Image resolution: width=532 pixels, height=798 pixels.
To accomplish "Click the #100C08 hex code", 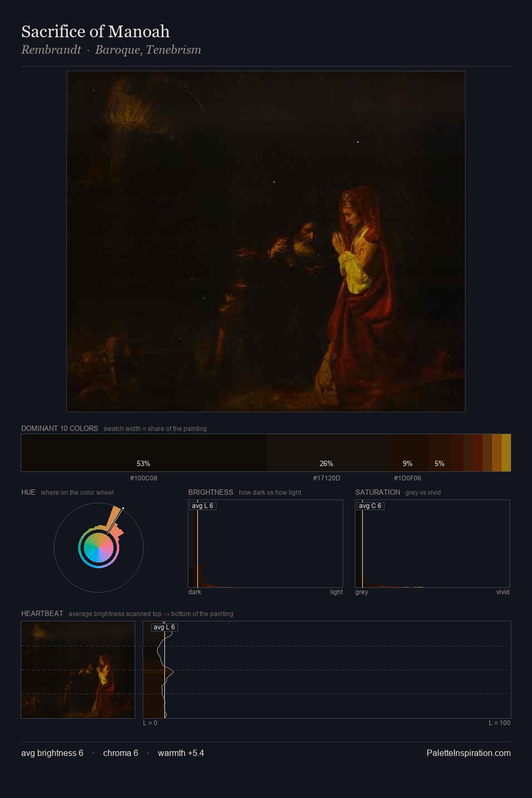I will pyautogui.click(x=144, y=478).
